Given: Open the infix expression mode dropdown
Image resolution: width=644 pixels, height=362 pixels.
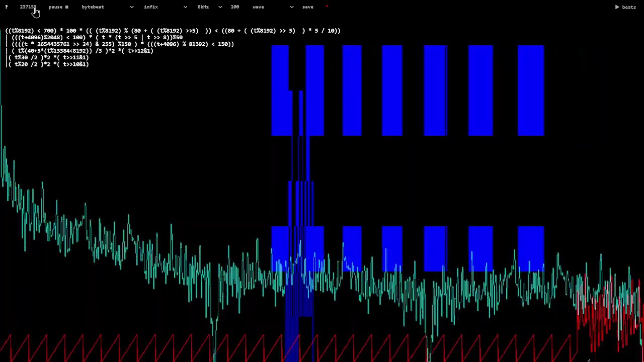Looking at the screenshot, I should [x=165, y=7].
